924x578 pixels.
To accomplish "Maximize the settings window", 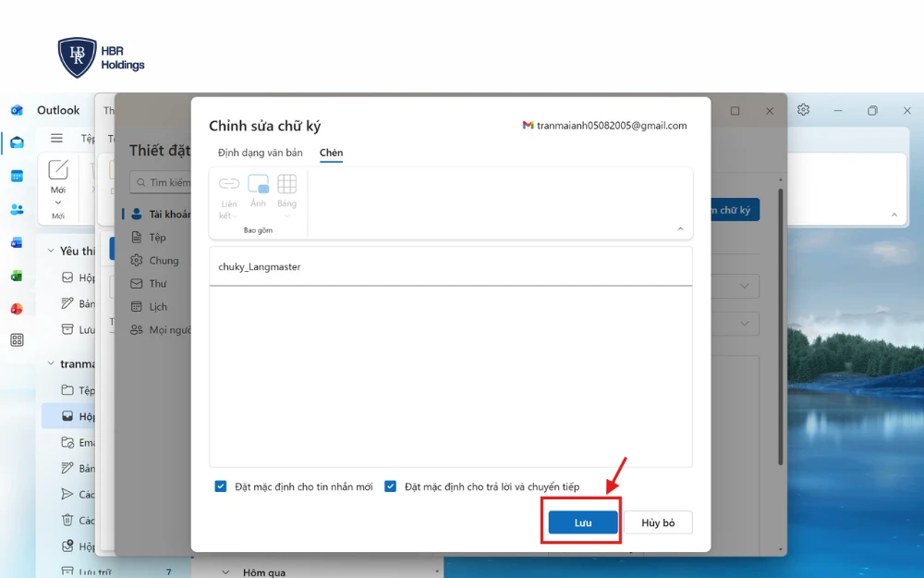I will pos(735,111).
